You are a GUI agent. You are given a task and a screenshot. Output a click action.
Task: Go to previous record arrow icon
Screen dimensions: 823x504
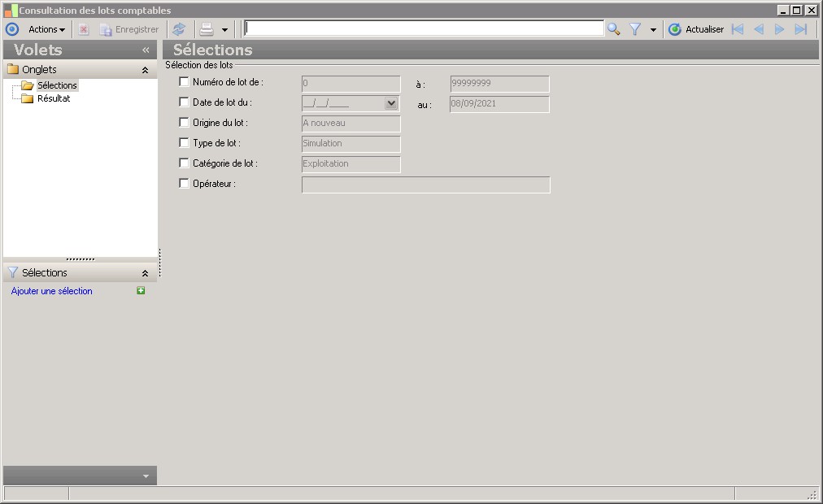pos(759,29)
